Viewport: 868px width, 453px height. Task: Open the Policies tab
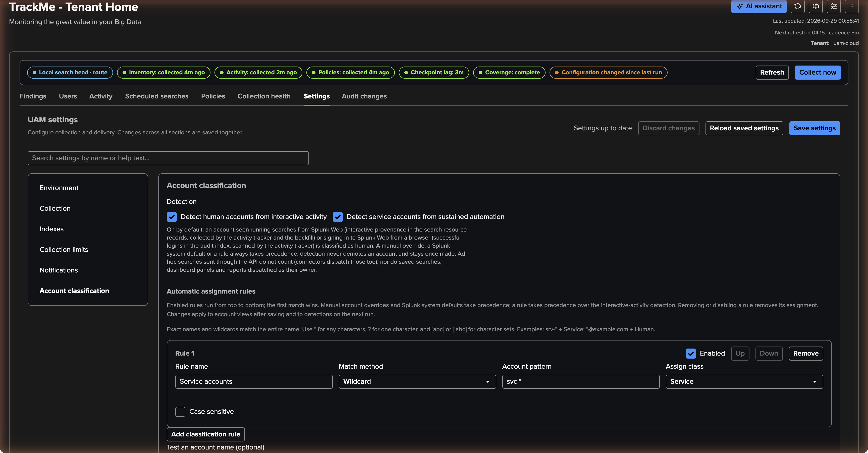[x=213, y=96]
